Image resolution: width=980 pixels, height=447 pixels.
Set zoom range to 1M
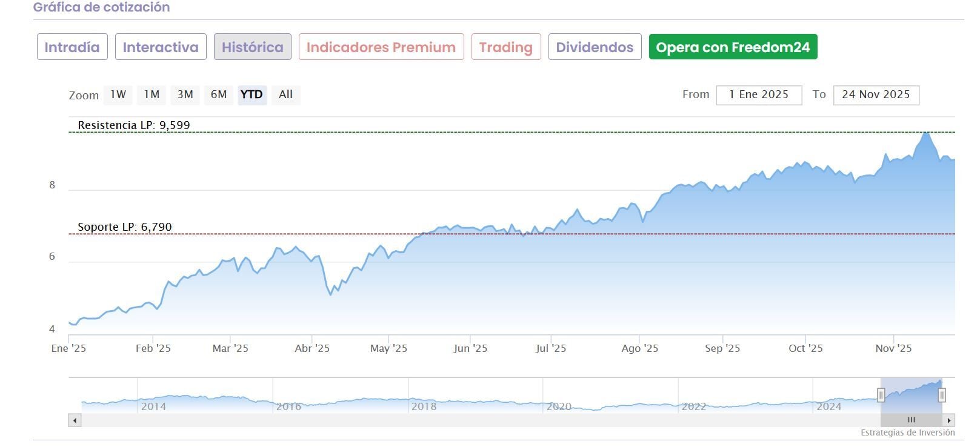pyautogui.click(x=152, y=94)
